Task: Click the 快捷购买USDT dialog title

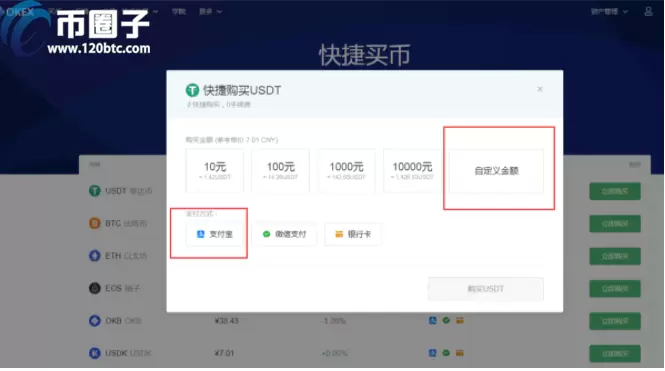Action: coord(242,90)
